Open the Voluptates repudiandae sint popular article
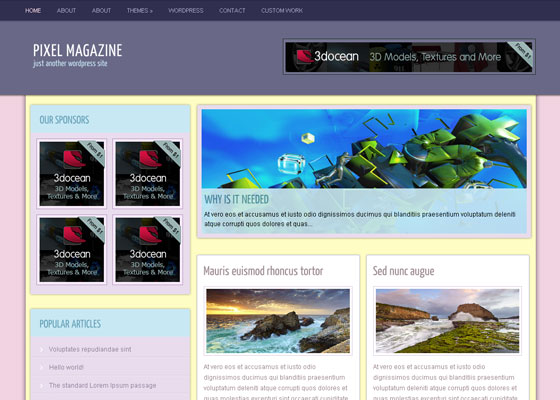The height and width of the screenshot is (400, 560). click(x=90, y=349)
